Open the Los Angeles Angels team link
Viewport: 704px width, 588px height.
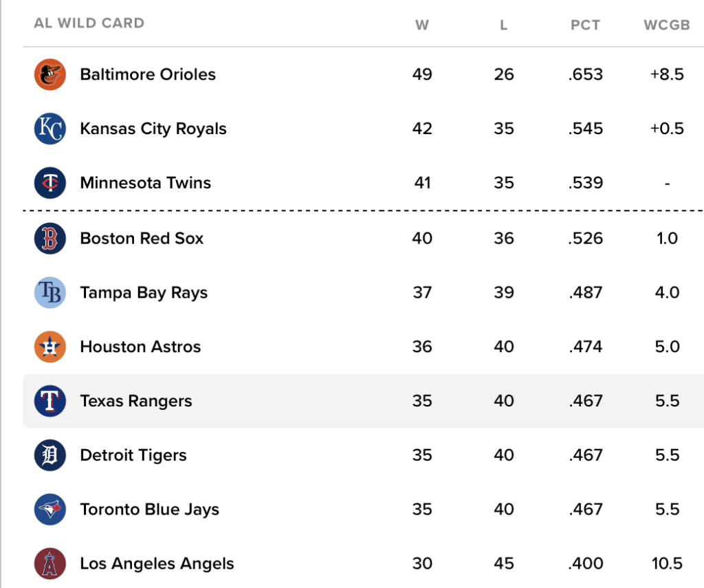pyautogui.click(x=157, y=564)
